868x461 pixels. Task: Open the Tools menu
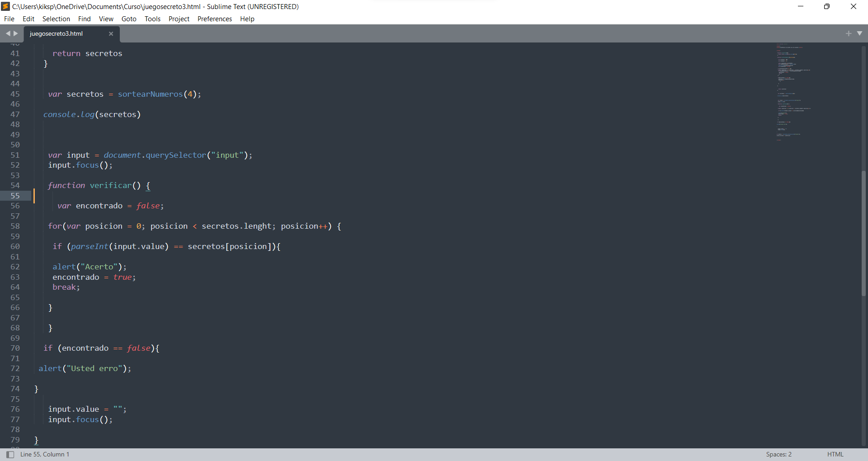[152, 19]
